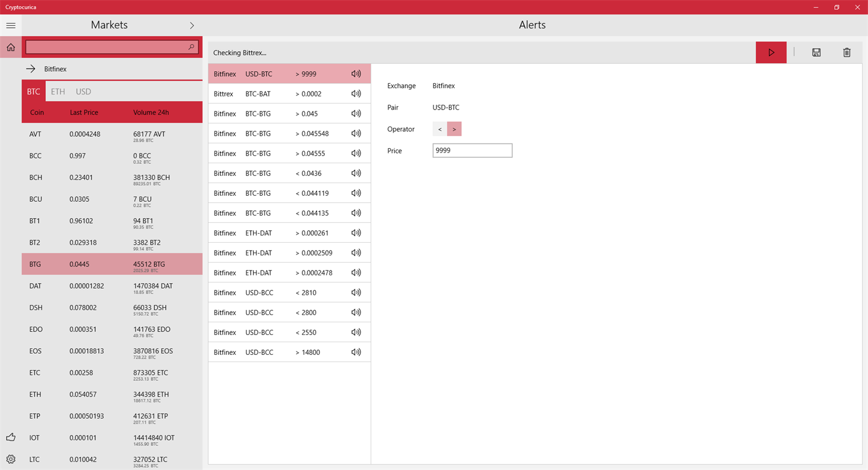Delete alert using the trash icon
Screen dimensions: 868x470
pos(847,52)
